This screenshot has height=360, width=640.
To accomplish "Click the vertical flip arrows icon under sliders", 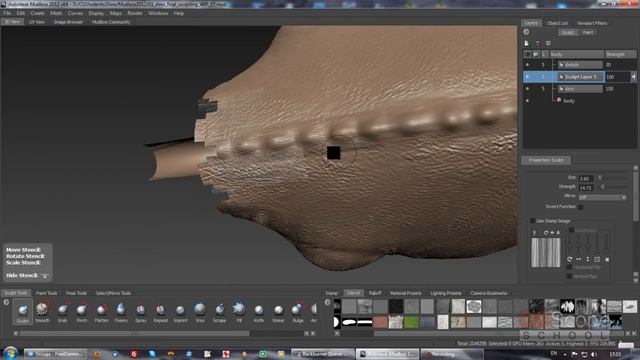I will tap(588, 259).
